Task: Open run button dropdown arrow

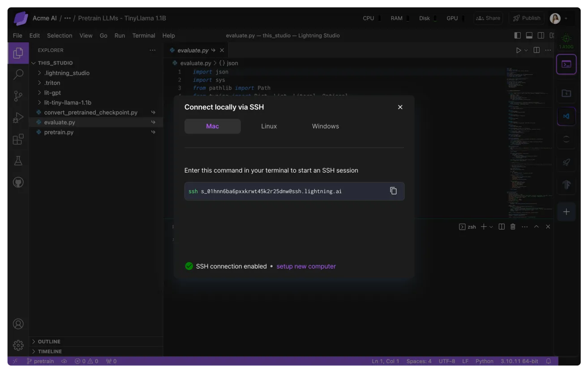Action: coord(526,50)
